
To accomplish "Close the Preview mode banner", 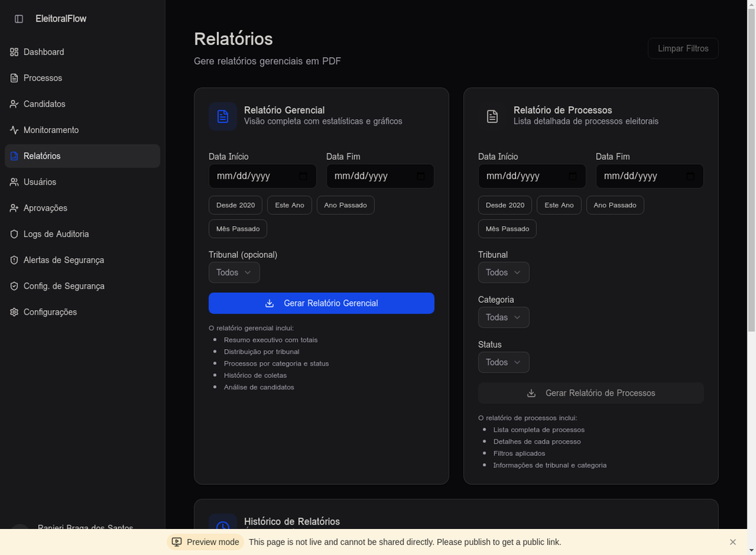I will 732,542.
